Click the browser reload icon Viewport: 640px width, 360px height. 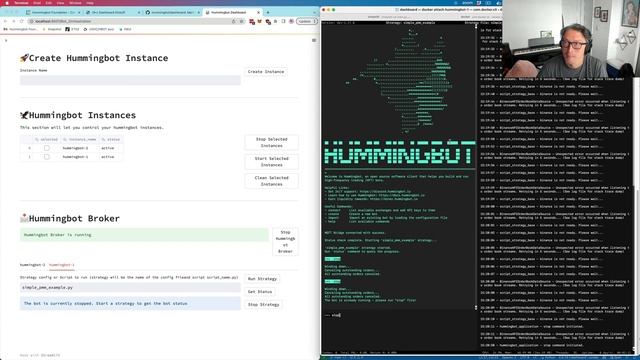pyautogui.click(x=22, y=21)
